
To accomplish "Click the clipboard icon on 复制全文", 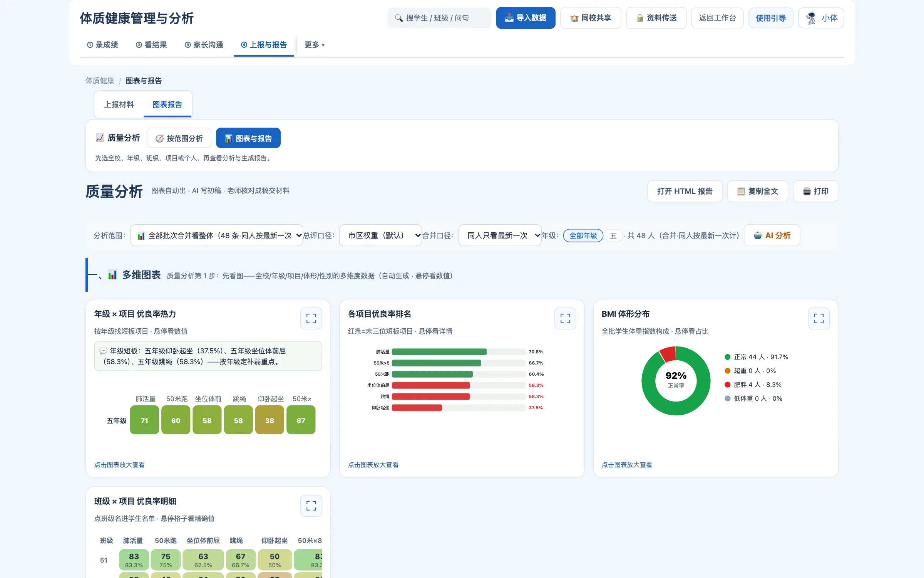I will 741,192.
